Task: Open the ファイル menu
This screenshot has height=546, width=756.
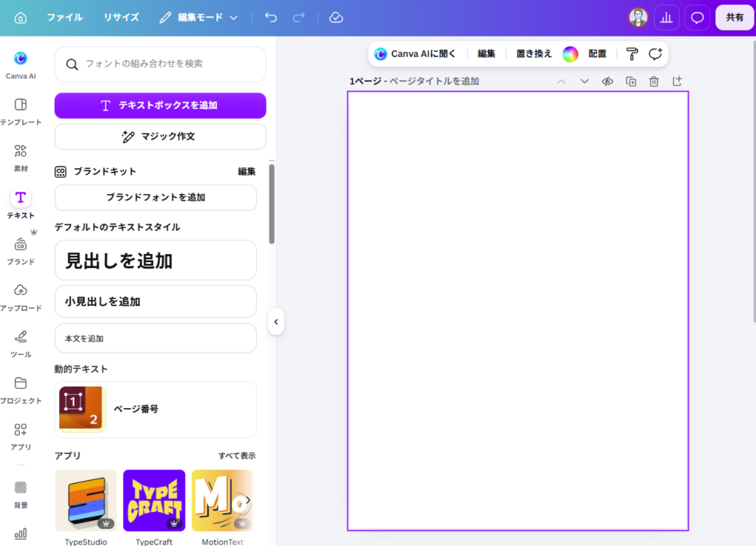Action: [x=65, y=18]
